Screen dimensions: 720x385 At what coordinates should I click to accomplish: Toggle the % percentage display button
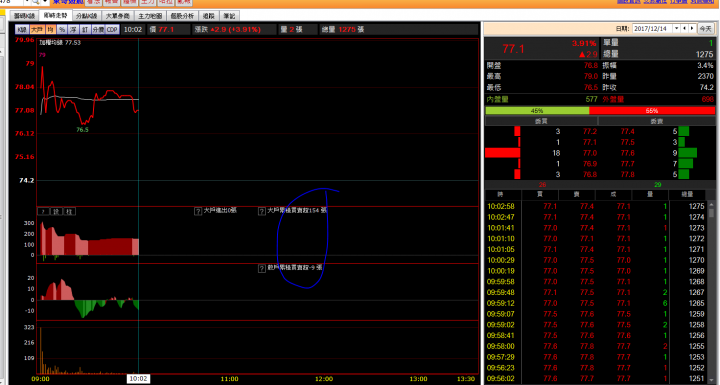point(62,29)
